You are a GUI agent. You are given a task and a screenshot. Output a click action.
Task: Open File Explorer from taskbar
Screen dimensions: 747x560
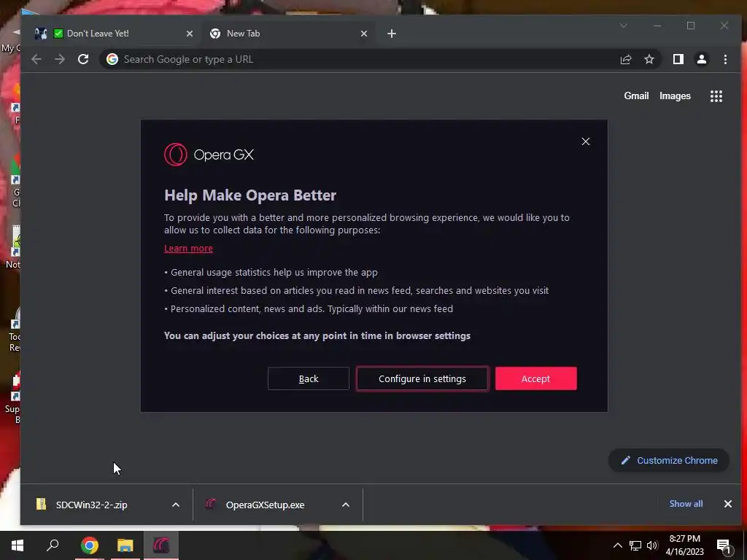coord(125,545)
